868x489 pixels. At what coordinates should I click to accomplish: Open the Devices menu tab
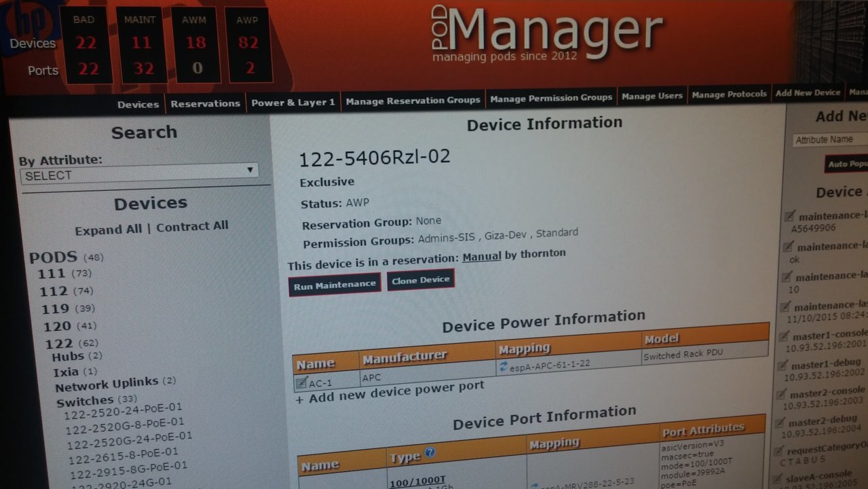click(138, 104)
